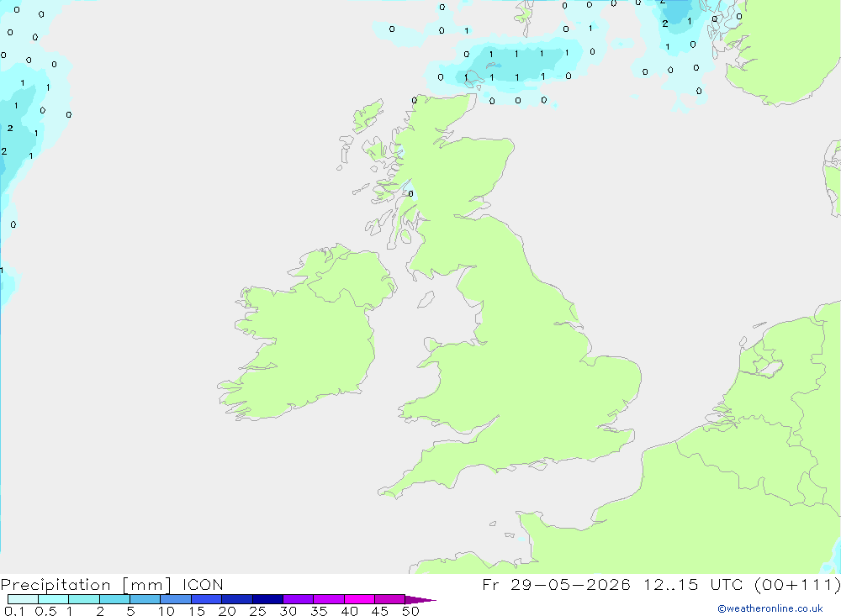The image size is (841, 616).
Task: Click the legend scale label '15'
Action: click(197, 611)
